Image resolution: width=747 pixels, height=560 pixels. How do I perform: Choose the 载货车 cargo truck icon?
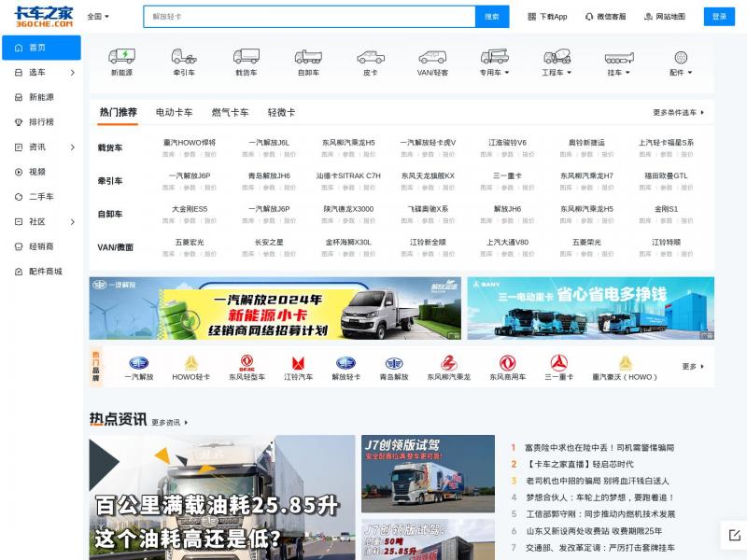click(247, 57)
